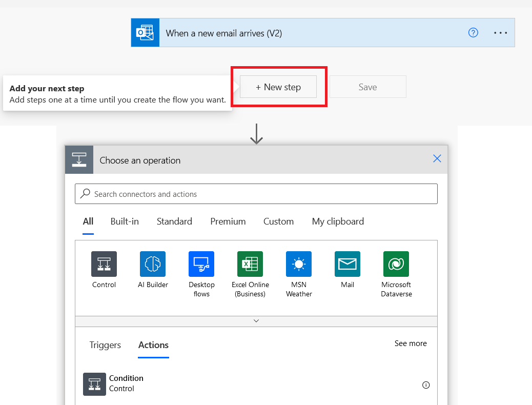
Task: Select the MSN Weather connector
Action: point(299,264)
